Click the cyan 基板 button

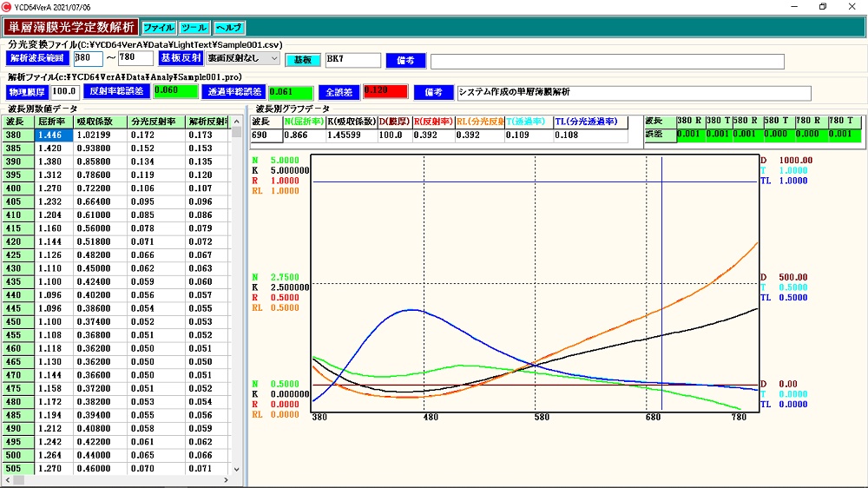point(303,60)
